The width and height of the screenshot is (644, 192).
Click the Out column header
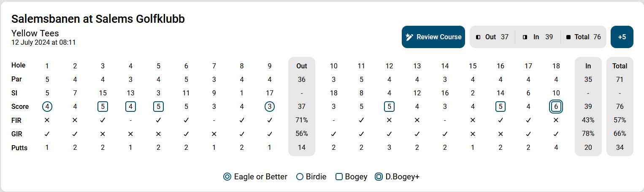(302, 66)
